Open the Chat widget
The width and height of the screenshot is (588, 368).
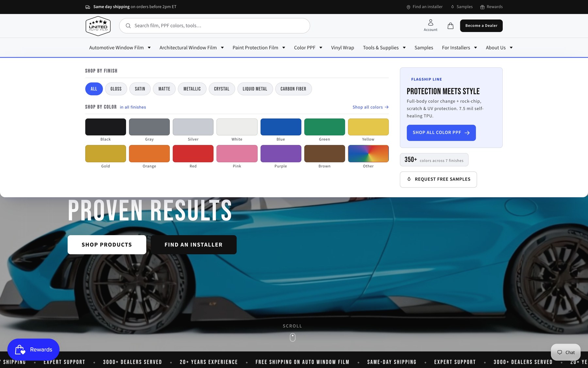[566, 352]
